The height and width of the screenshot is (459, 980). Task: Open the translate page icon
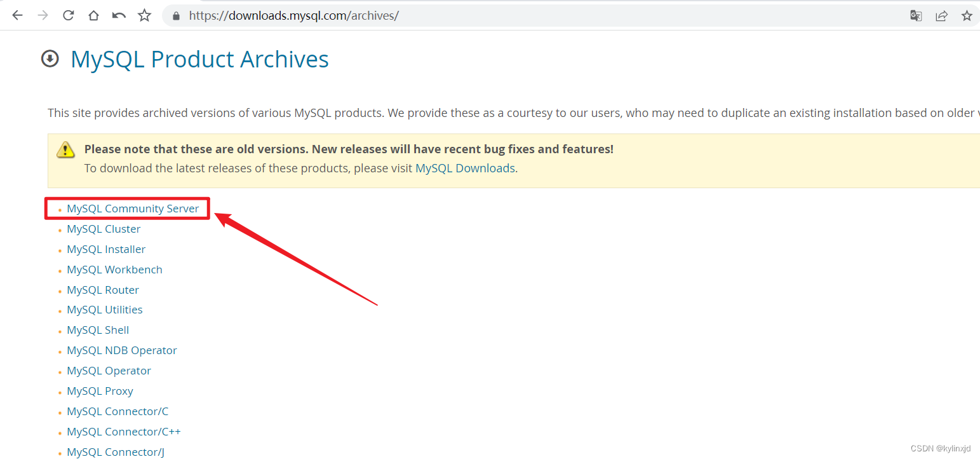pos(916,16)
